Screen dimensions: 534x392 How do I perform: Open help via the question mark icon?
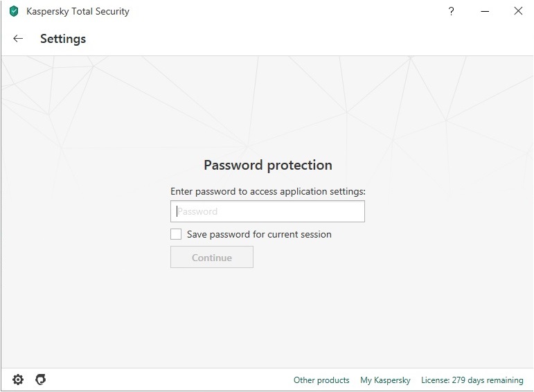click(451, 11)
